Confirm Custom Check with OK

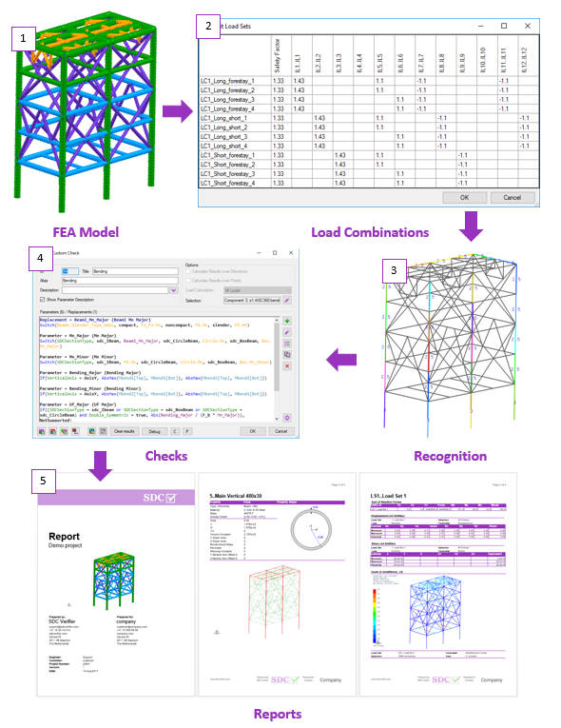(x=253, y=431)
